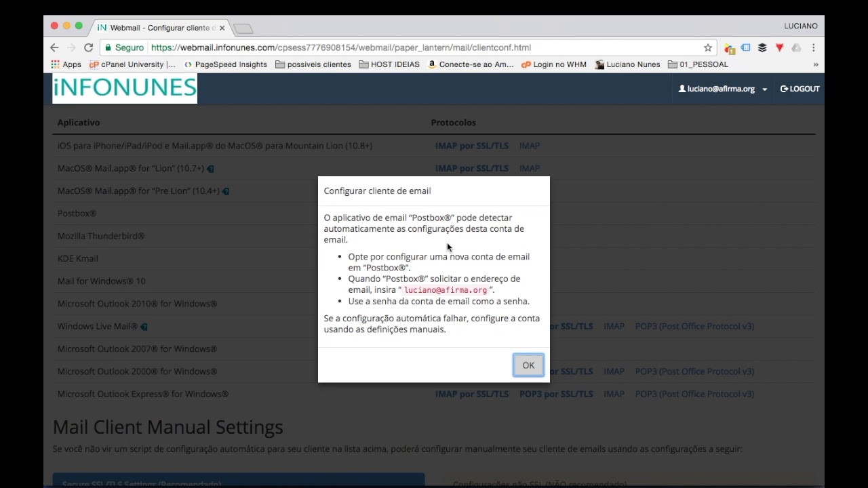
Task: Click the red-and-yellow extension icon after the bookmark star
Action: click(x=729, y=48)
